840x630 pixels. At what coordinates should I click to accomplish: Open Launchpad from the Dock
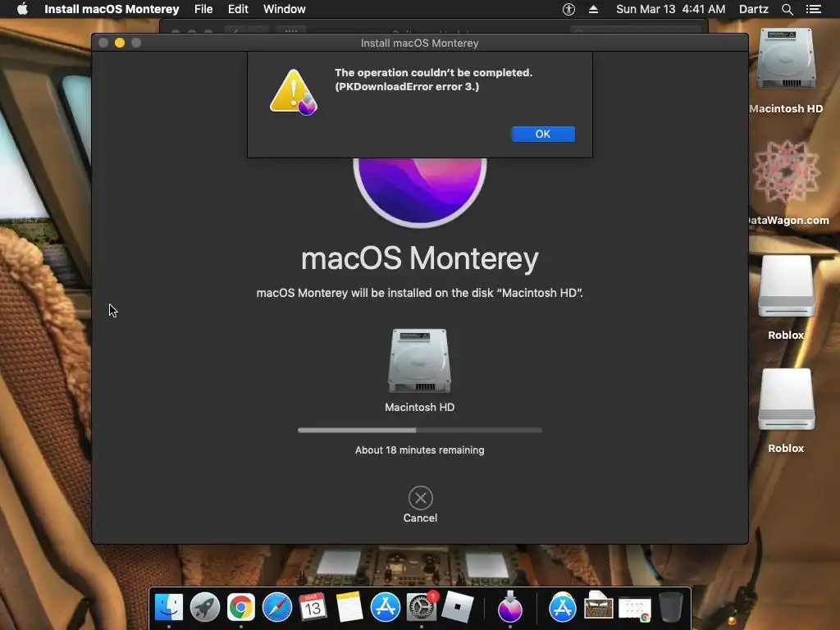[204, 607]
